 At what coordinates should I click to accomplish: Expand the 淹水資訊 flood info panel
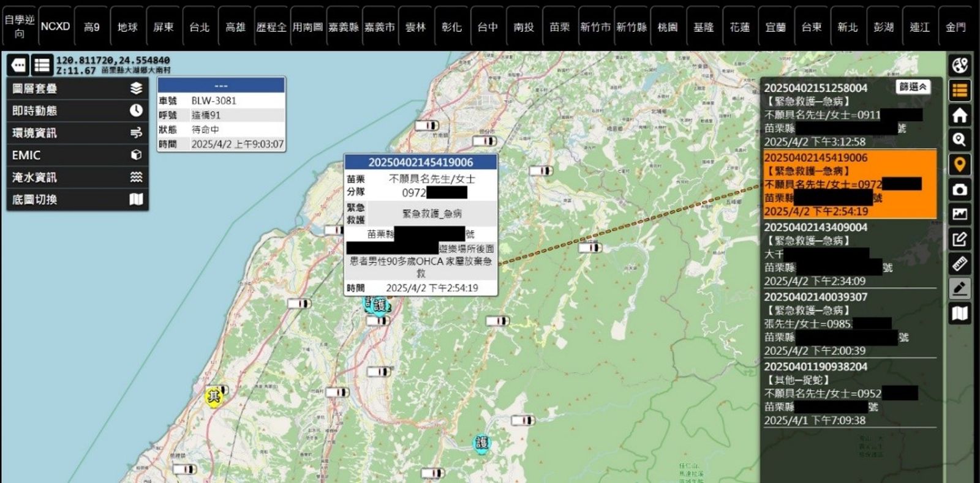(77, 177)
